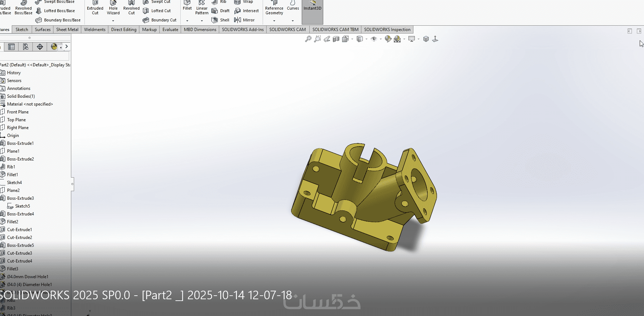Click the View Orientation cube icon
Viewport: 644px width, 316px height.
(x=345, y=39)
